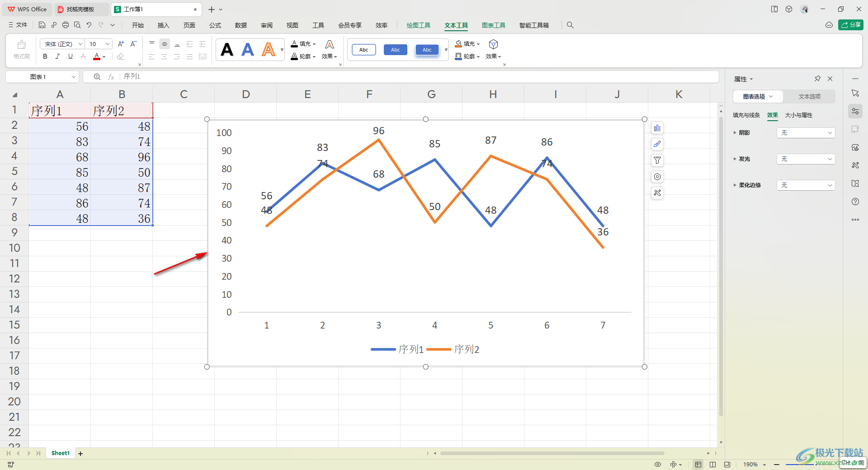Click the Format Painter (格式刷) tool

(21, 50)
